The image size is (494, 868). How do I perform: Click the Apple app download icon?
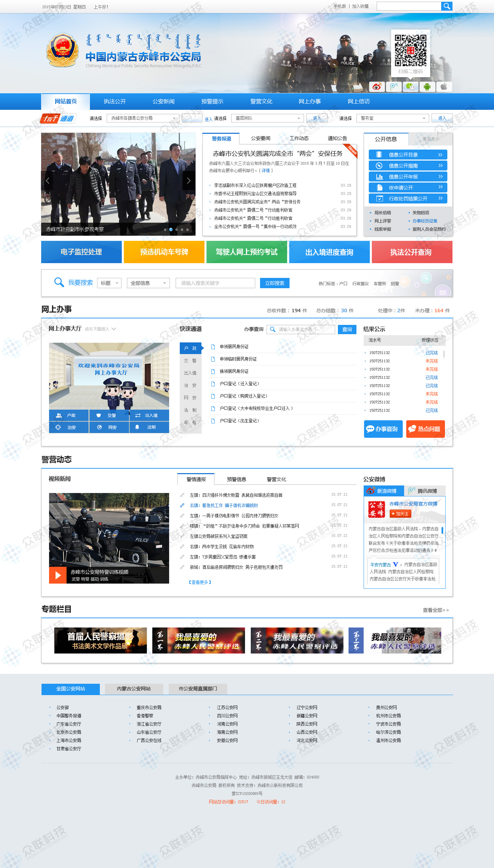tap(444, 87)
